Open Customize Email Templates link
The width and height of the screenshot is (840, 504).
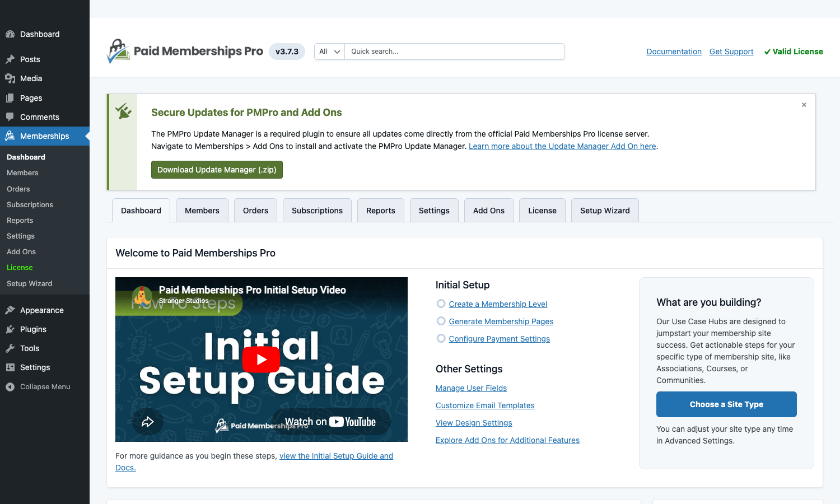pos(485,405)
